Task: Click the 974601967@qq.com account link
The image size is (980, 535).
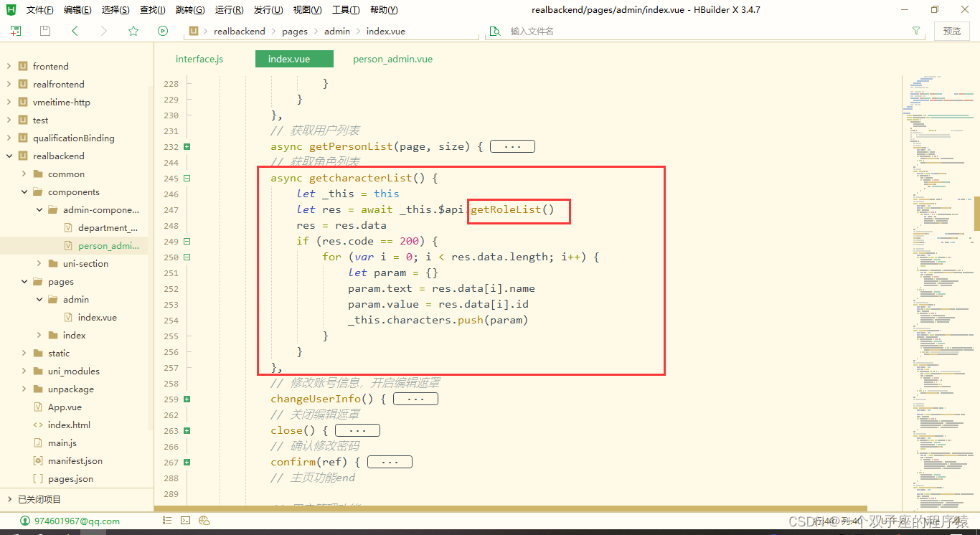Action: [77, 521]
